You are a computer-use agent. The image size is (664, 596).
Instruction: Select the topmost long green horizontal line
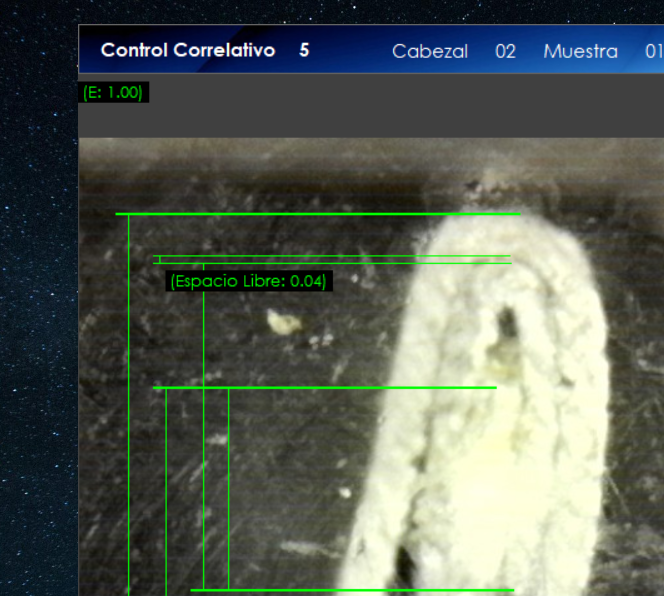(318, 214)
